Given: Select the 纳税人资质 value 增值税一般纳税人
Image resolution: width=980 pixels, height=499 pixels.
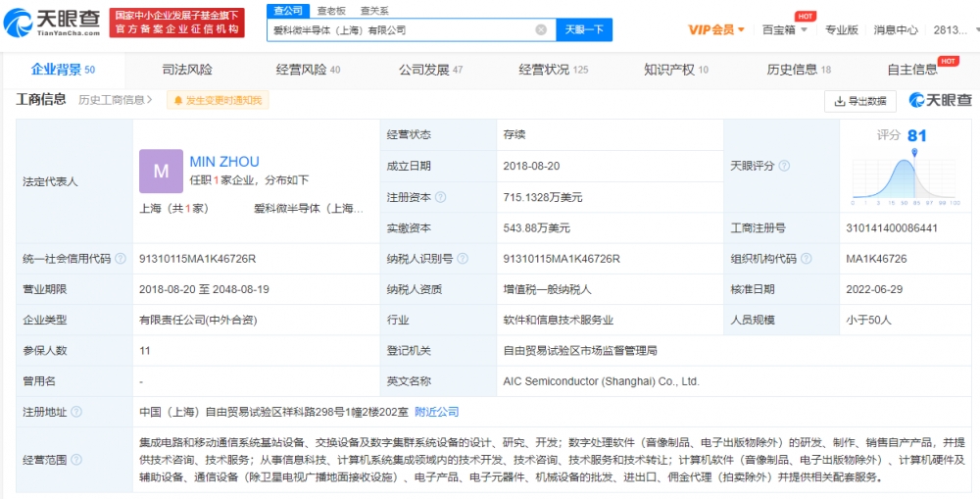Looking at the screenshot, I should click(x=548, y=289).
